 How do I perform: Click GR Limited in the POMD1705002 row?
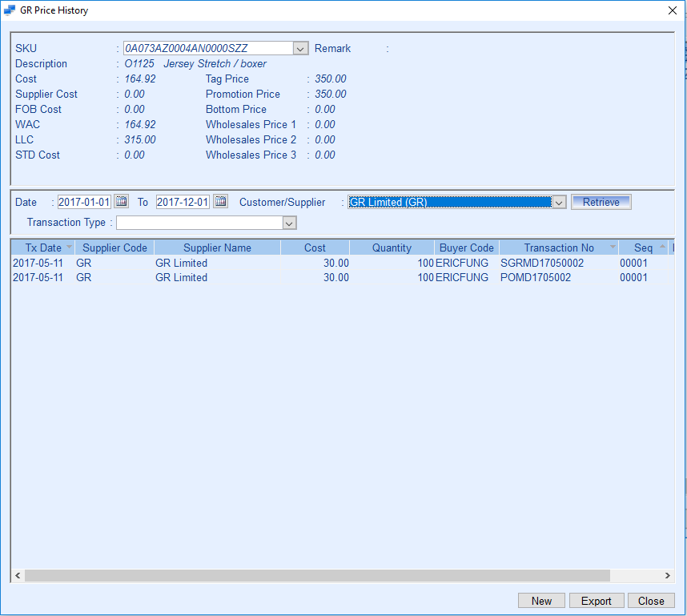click(182, 277)
